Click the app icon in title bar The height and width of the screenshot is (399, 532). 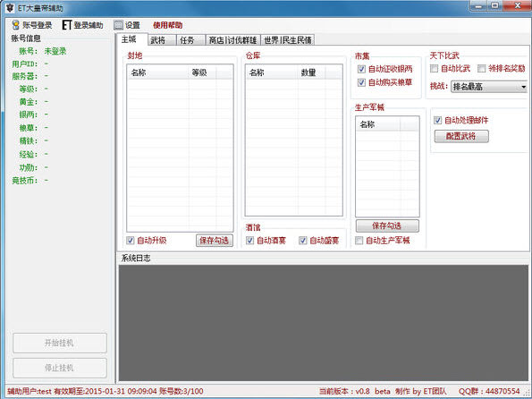click(10, 7)
